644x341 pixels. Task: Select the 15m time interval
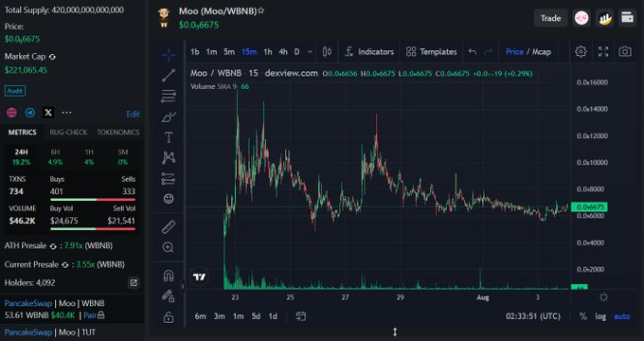(249, 52)
